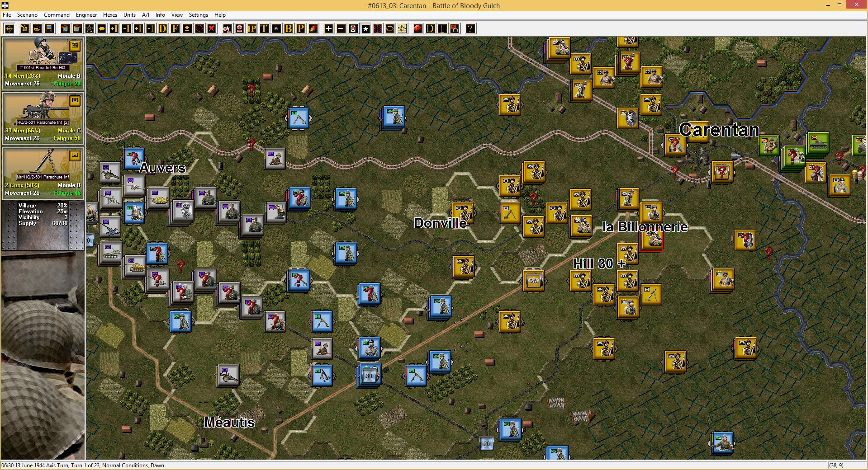The image size is (868, 470).
Task: Click the save floppy disk icon
Action: (x=49, y=29)
